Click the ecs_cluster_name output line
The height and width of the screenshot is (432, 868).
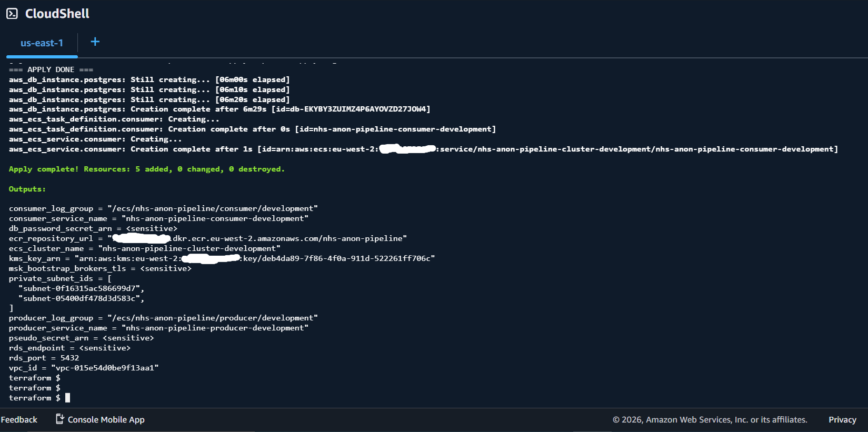tap(145, 248)
